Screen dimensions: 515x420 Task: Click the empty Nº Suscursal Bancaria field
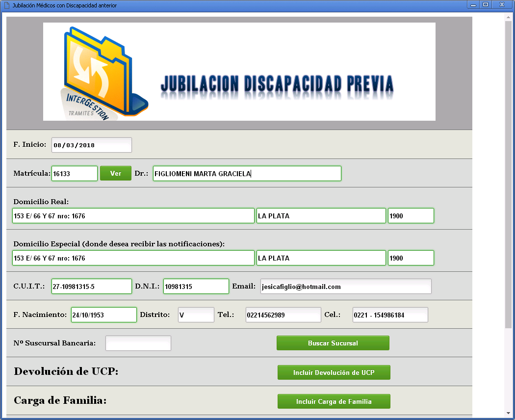[138, 343]
